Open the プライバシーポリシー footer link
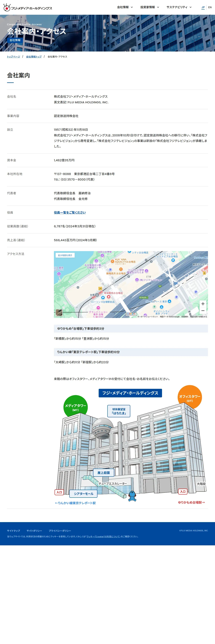This screenshot has width=215, height=644. pyautogui.click(x=60, y=531)
